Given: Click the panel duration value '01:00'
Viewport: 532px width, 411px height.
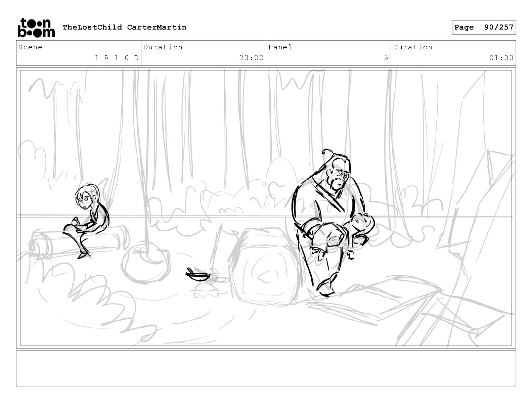Looking at the screenshot, I should point(501,58).
